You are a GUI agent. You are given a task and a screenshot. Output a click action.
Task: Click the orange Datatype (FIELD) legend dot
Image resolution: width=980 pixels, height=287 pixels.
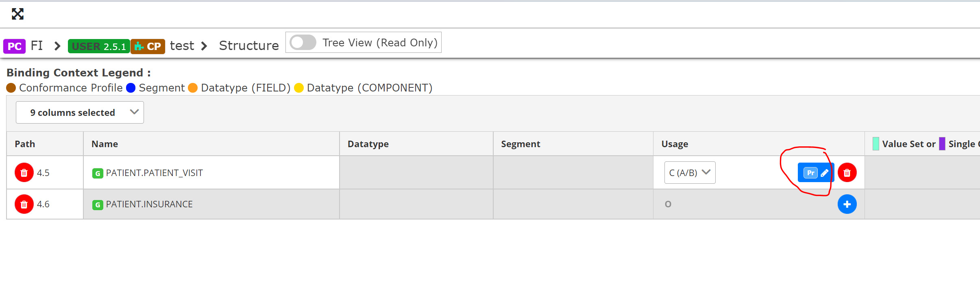click(x=193, y=88)
